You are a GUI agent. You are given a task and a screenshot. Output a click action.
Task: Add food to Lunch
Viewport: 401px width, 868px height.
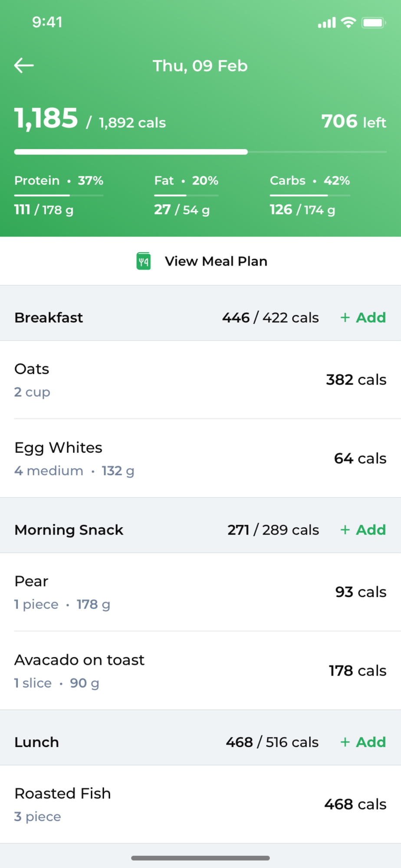coord(363,742)
